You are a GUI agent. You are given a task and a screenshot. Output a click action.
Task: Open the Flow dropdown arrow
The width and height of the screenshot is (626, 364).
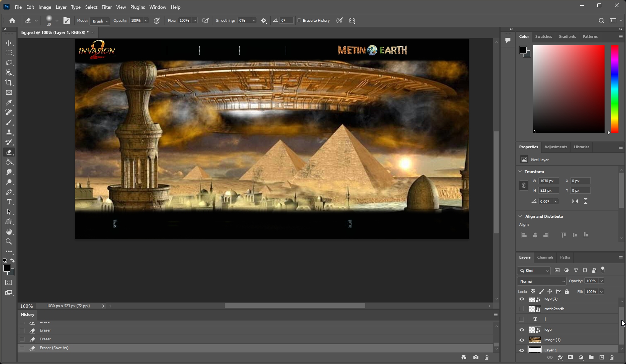195,21
